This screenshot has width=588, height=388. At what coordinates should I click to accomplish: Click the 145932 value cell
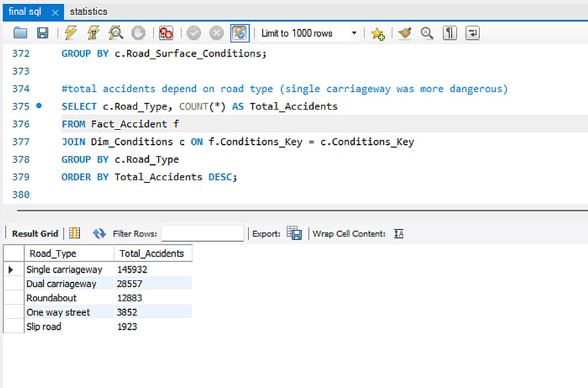pos(153,270)
